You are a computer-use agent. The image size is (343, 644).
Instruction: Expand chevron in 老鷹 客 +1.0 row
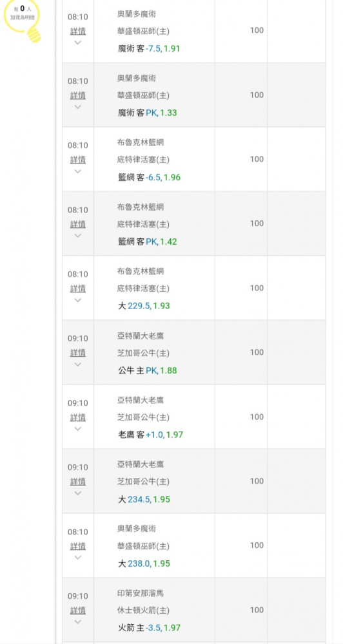point(78,429)
